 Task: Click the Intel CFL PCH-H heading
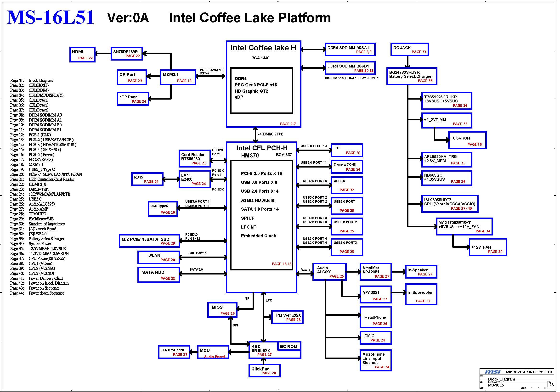pos(262,148)
